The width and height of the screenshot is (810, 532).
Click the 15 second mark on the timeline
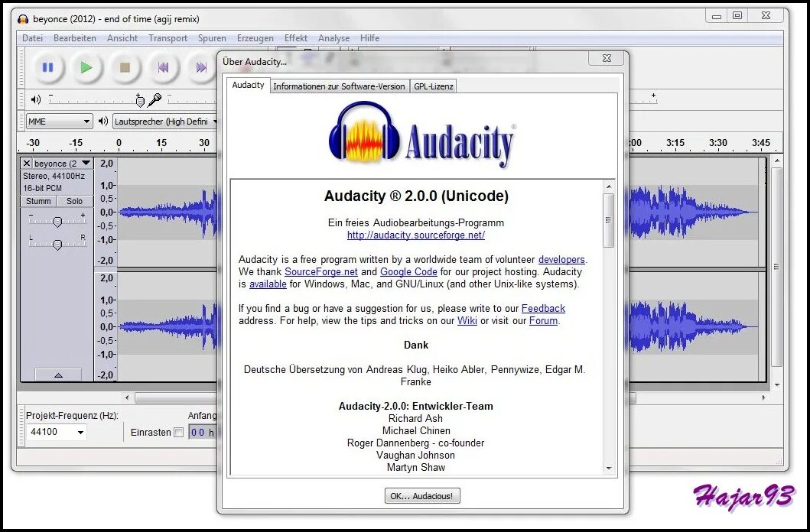coord(161,143)
